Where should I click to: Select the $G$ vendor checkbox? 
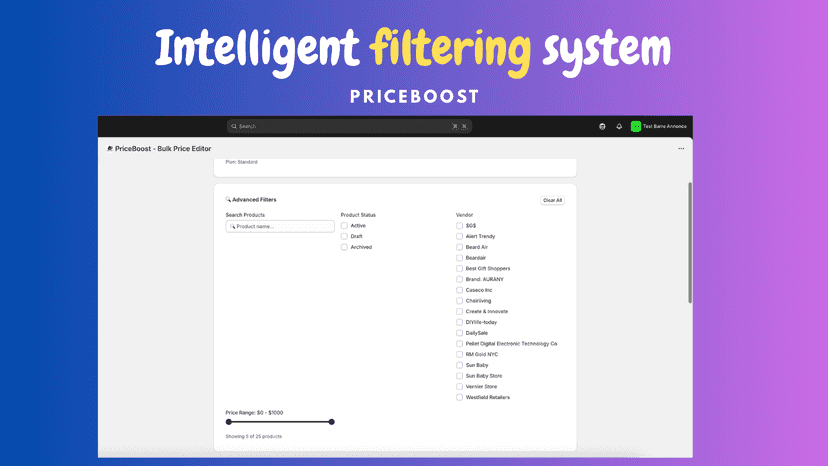pyautogui.click(x=459, y=226)
